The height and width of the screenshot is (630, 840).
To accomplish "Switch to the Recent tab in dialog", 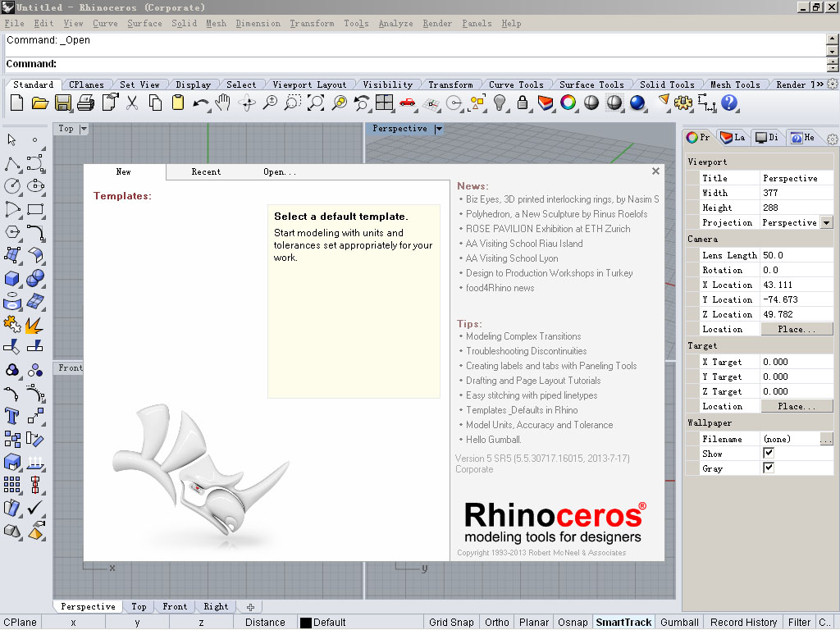I will point(206,172).
